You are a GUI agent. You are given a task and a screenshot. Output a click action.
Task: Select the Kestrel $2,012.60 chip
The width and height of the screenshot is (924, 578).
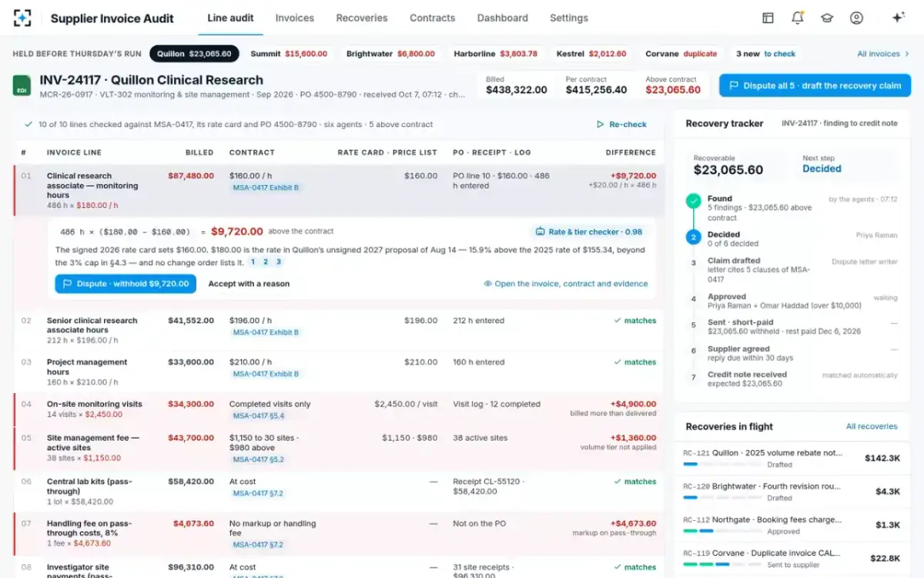[x=591, y=54]
